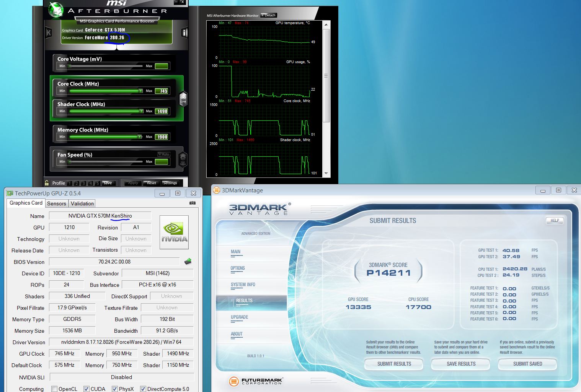Click the NVIDIA logo in GPU-Z
581x392 pixels.
tap(174, 232)
